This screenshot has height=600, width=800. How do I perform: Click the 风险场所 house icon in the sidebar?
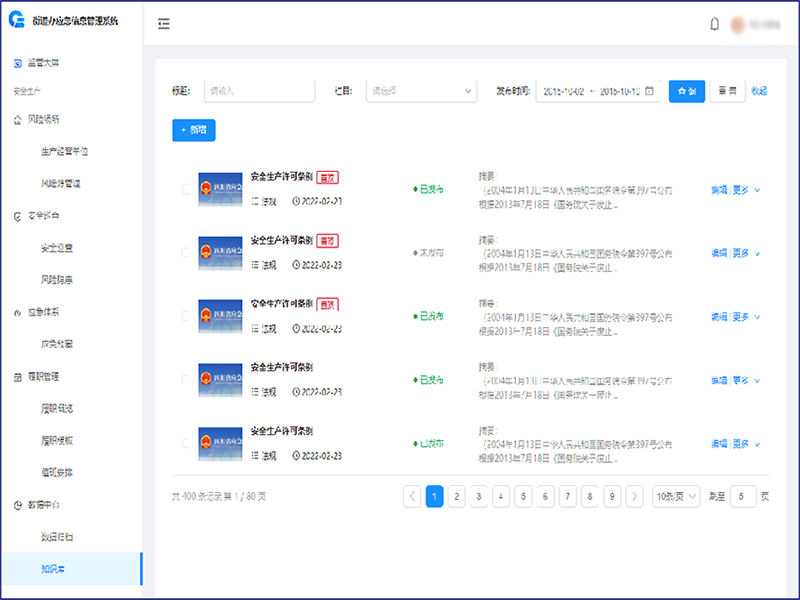[18, 120]
